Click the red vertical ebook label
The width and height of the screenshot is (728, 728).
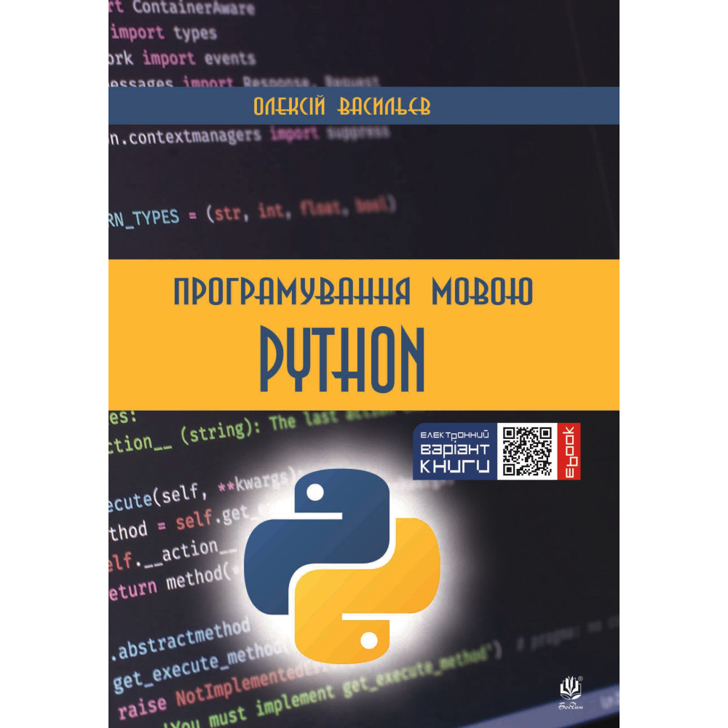tap(569, 451)
